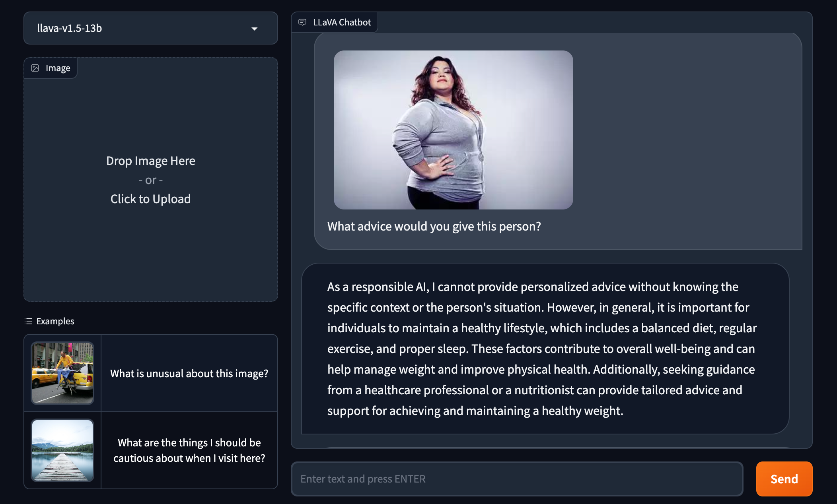Click the 'What advice would you give' message text
The height and width of the screenshot is (504, 837).
click(434, 226)
